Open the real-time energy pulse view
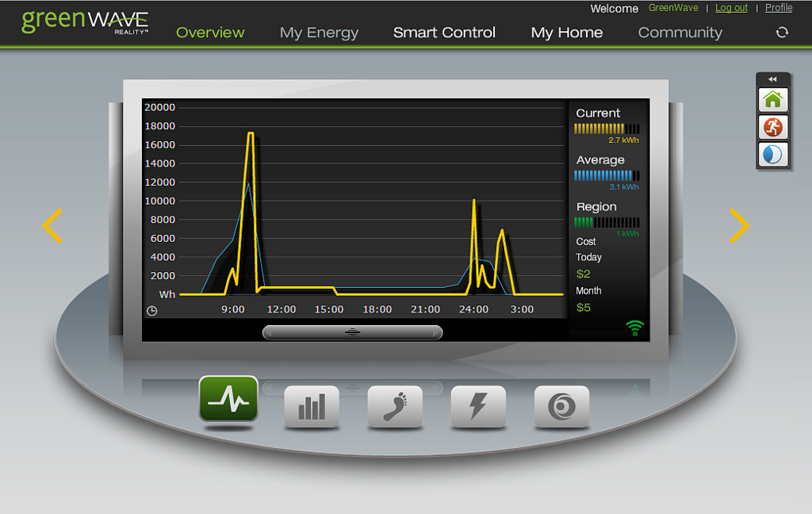Image resolution: width=812 pixels, height=514 pixels. coord(228,400)
